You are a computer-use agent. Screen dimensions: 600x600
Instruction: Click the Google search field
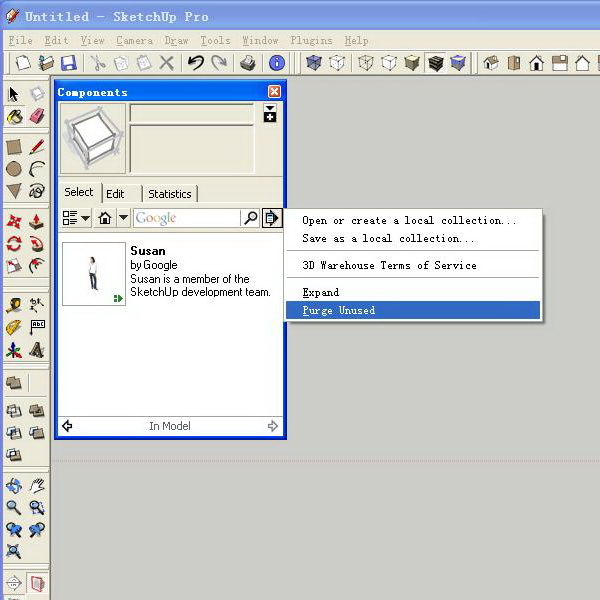[x=187, y=218]
